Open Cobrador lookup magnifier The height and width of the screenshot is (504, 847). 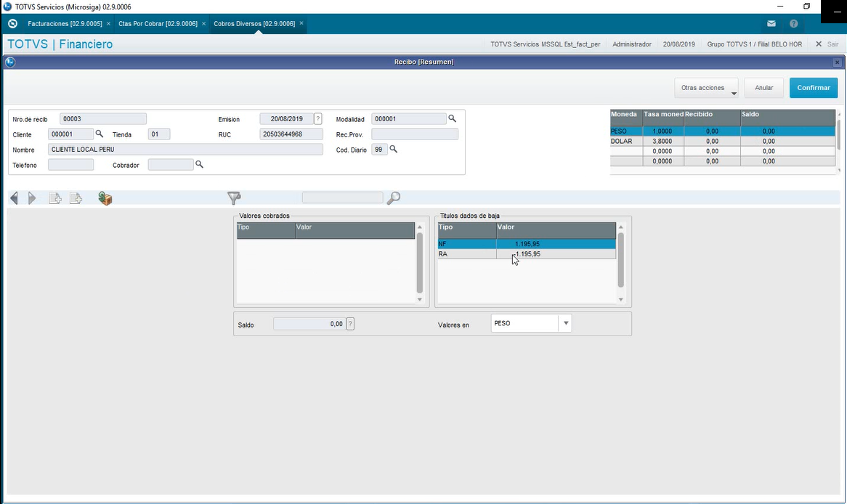199,165
